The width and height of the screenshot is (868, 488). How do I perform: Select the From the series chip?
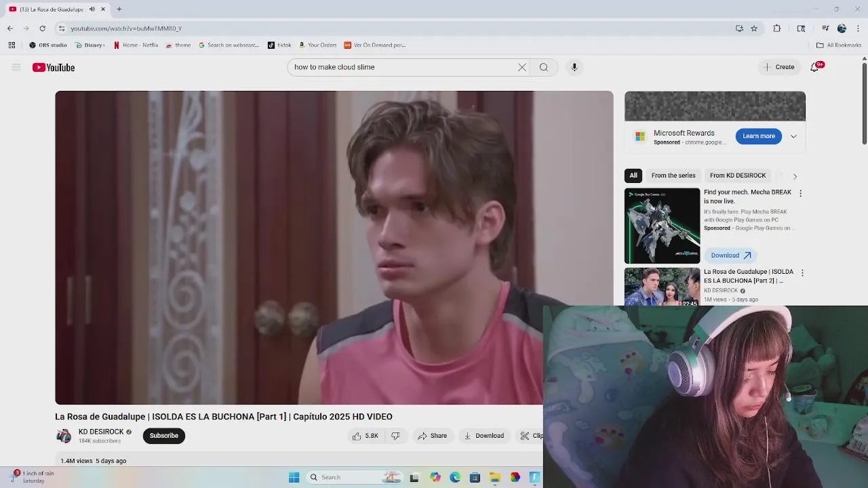(x=673, y=176)
